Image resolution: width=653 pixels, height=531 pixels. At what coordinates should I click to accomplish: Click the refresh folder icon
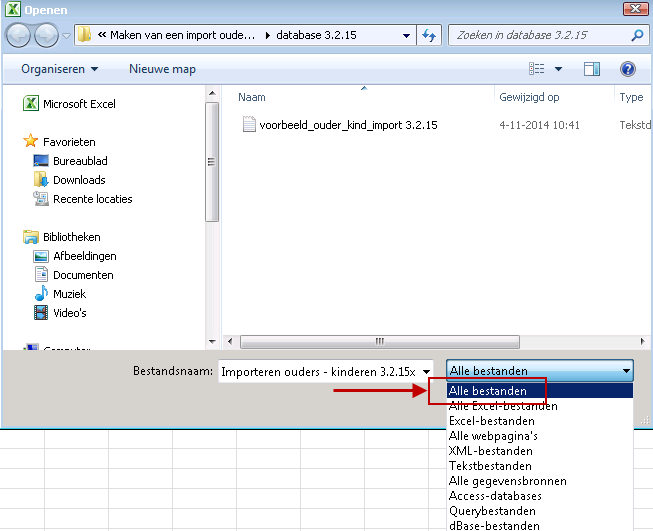coord(430,36)
